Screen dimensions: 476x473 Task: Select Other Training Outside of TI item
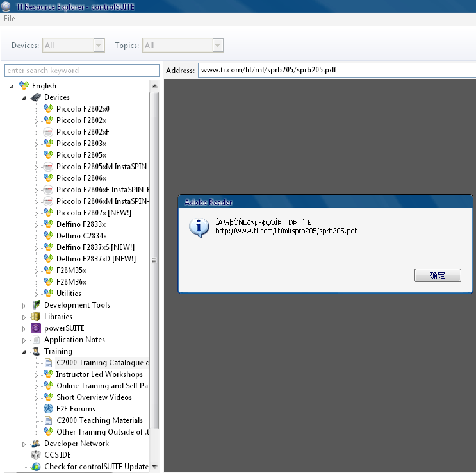pos(103,432)
